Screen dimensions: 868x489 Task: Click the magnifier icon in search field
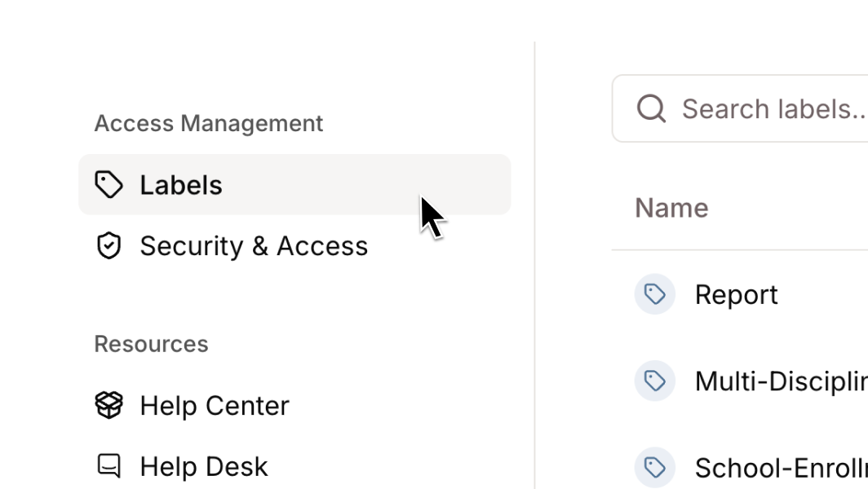[651, 108]
